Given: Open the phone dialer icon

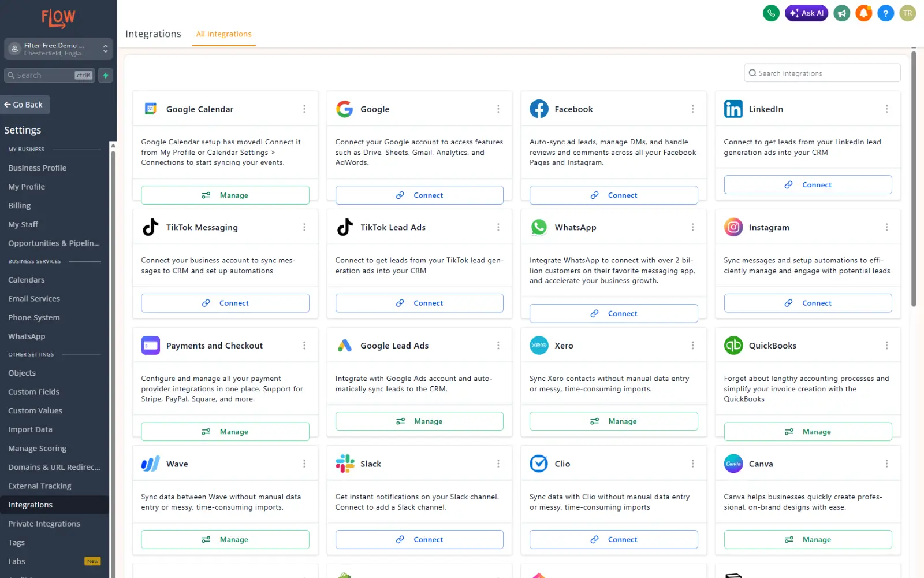Looking at the screenshot, I should tap(771, 13).
